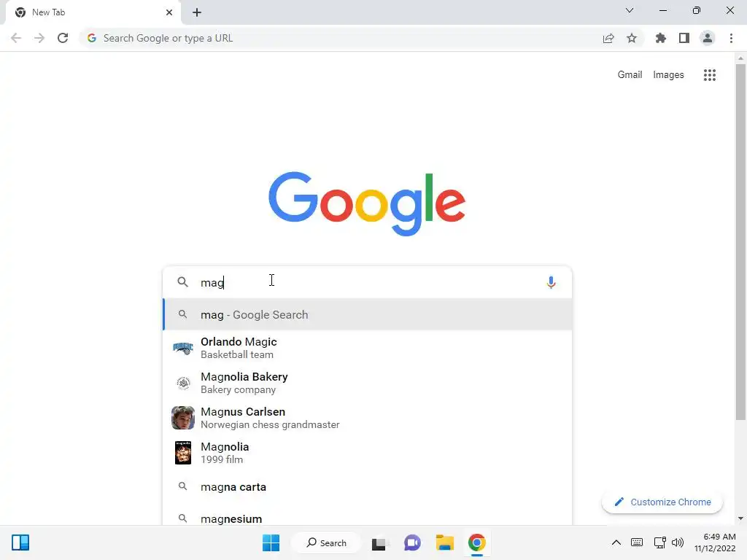Image resolution: width=747 pixels, height=560 pixels.
Task: Choose the Magnolia Bakery suggestion
Action: tap(368, 383)
